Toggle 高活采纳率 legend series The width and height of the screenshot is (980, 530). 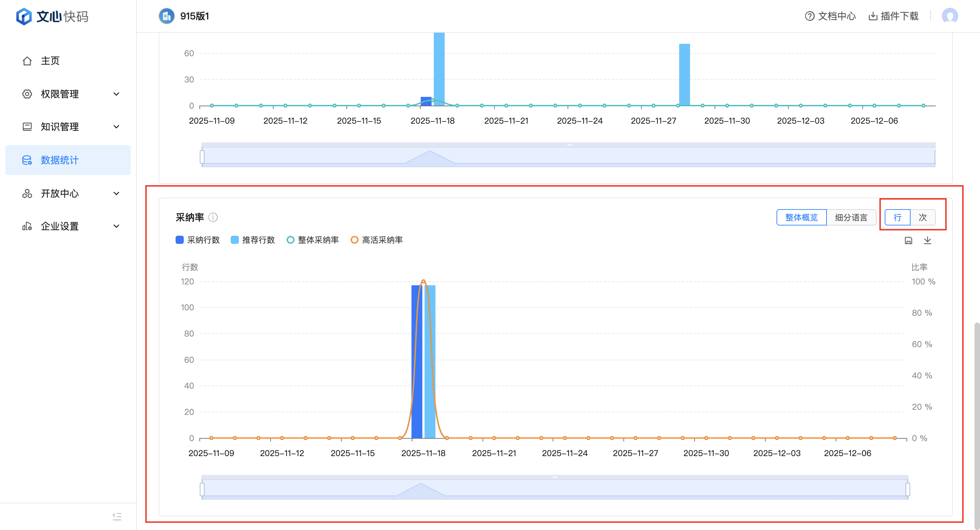(x=376, y=240)
